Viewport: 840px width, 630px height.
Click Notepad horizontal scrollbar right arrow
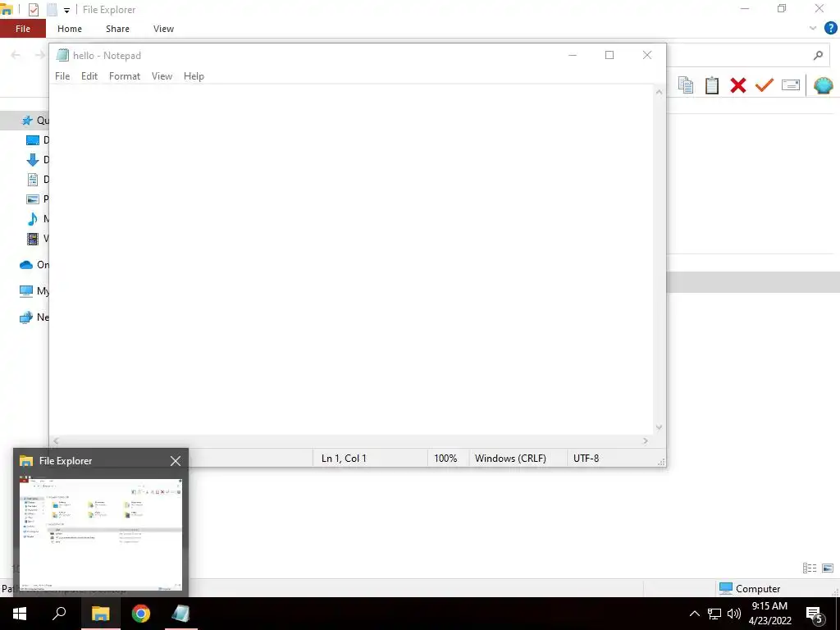pos(646,441)
